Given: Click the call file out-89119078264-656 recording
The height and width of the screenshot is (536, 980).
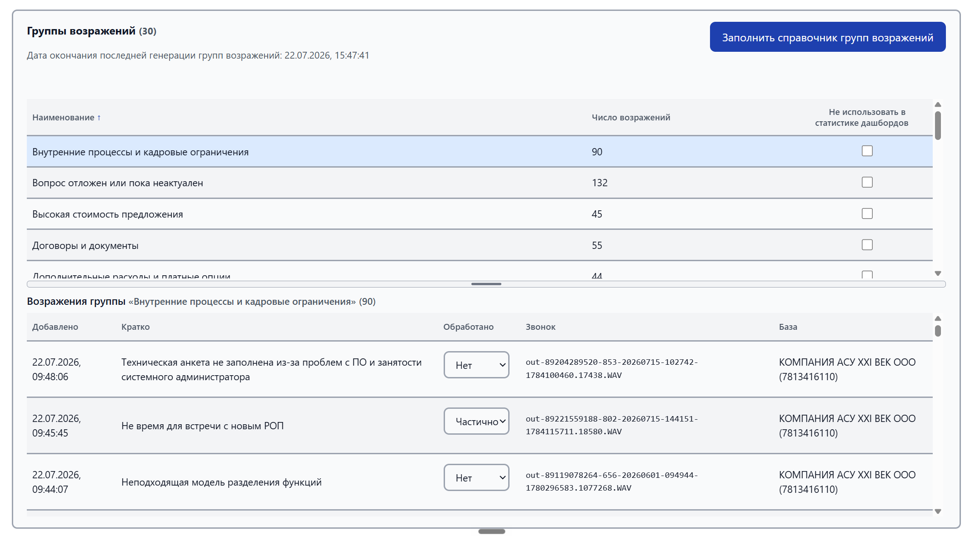Looking at the screenshot, I should pyautogui.click(x=612, y=481).
